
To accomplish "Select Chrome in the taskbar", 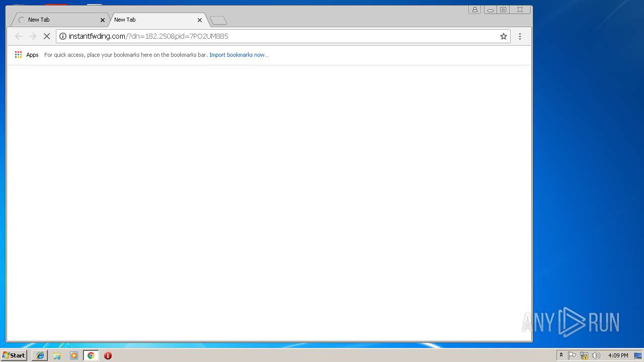I will click(x=91, y=355).
